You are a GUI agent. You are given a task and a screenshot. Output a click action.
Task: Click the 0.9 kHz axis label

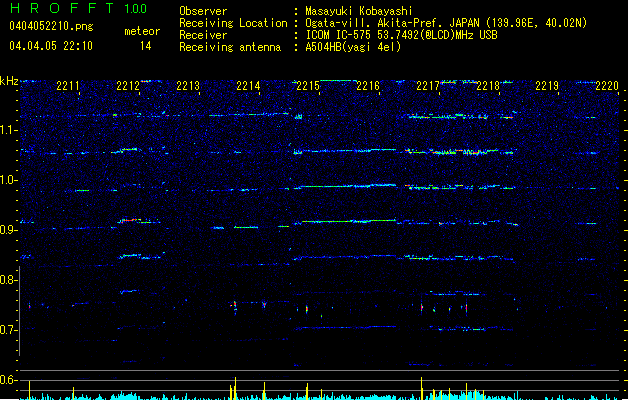[x=9, y=230]
